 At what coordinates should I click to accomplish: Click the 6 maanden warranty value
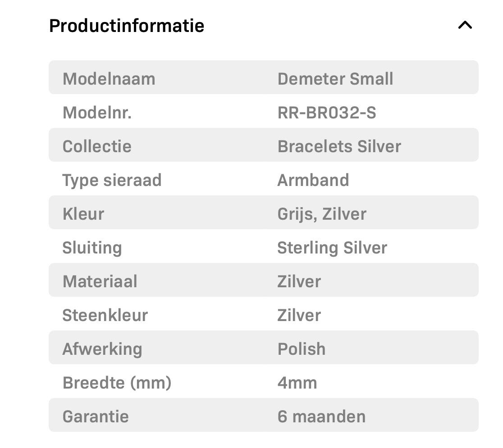[x=321, y=416]
